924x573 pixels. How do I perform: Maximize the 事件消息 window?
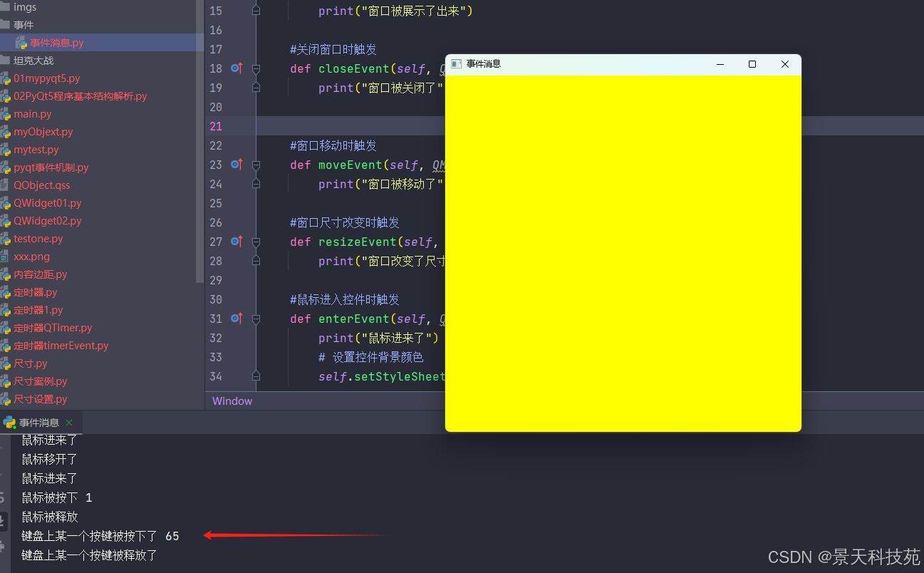(x=752, y=64)
